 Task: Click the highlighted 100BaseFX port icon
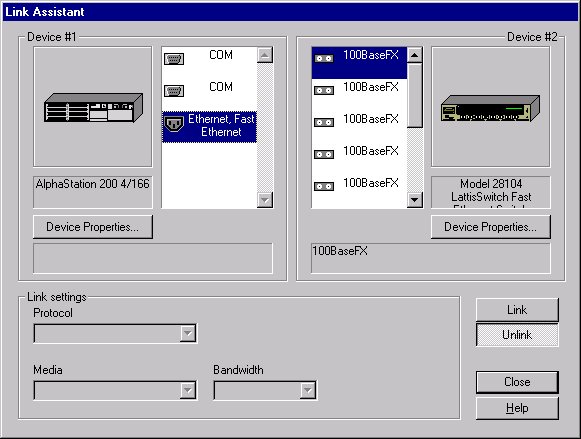(324, 59)
